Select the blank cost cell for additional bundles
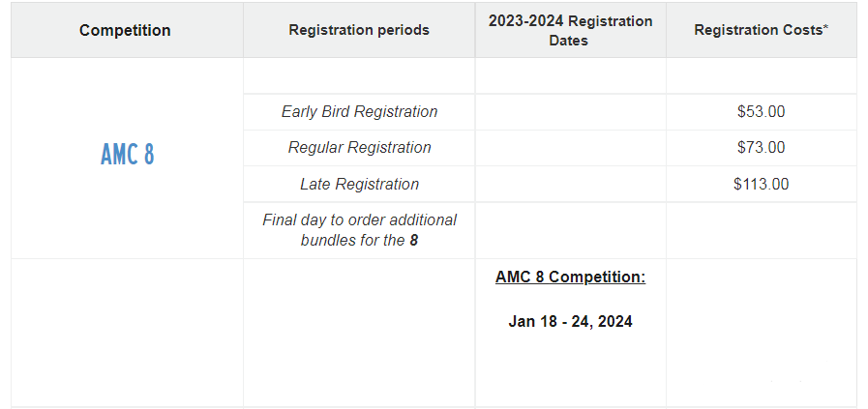868x409 pixels. point(762,230)
